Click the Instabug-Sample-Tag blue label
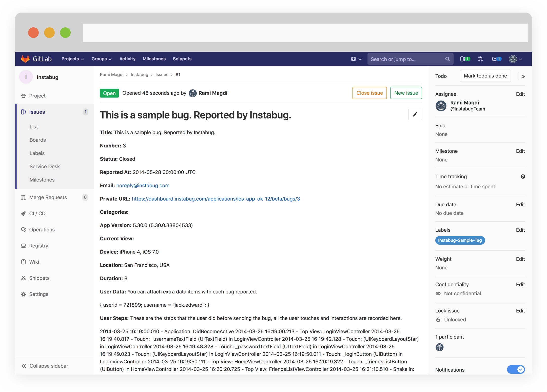 pyautogui.click(x=460, y=240)
